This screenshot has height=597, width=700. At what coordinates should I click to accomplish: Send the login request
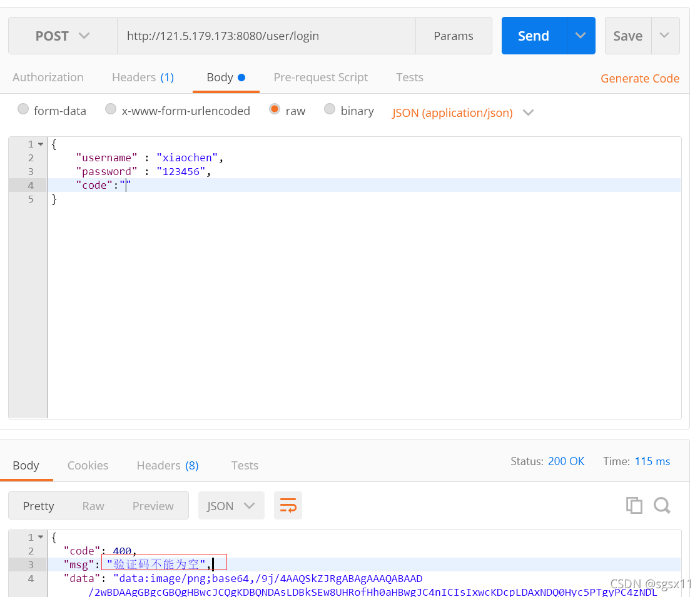[x=534, y=36]
